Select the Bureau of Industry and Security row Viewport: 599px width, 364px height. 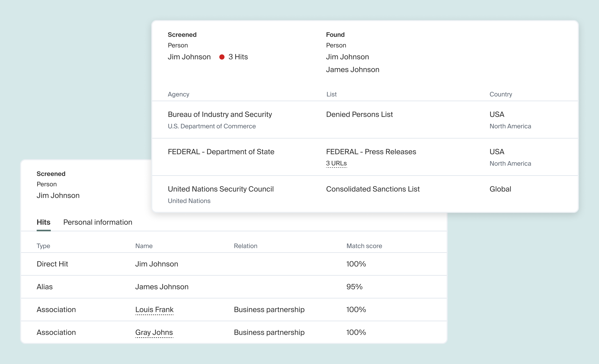(220, 115)
